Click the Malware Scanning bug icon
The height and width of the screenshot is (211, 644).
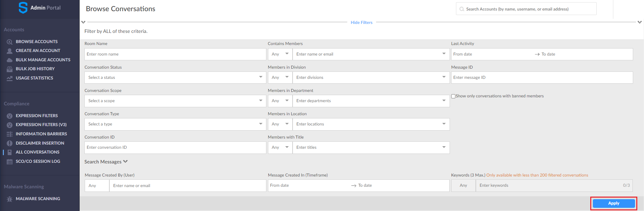pos(10,199)
